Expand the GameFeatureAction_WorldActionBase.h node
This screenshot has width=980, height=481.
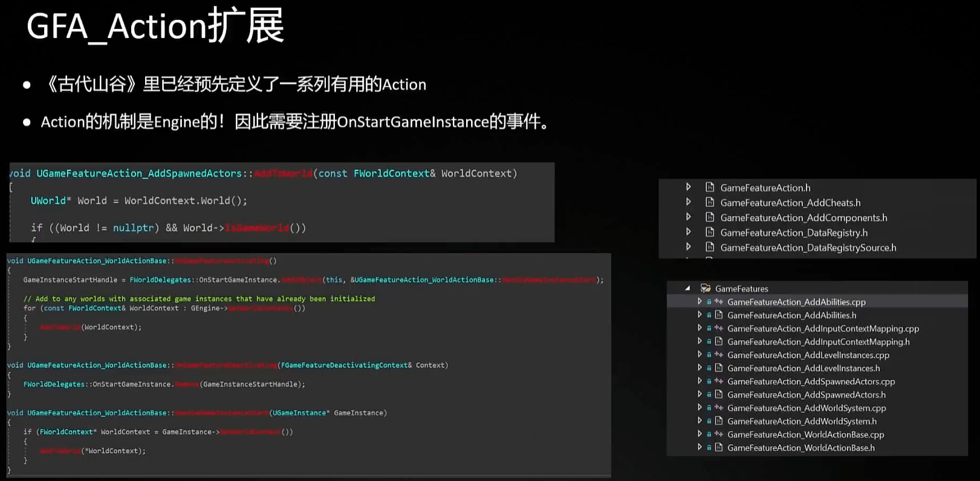tap(699, 448)
